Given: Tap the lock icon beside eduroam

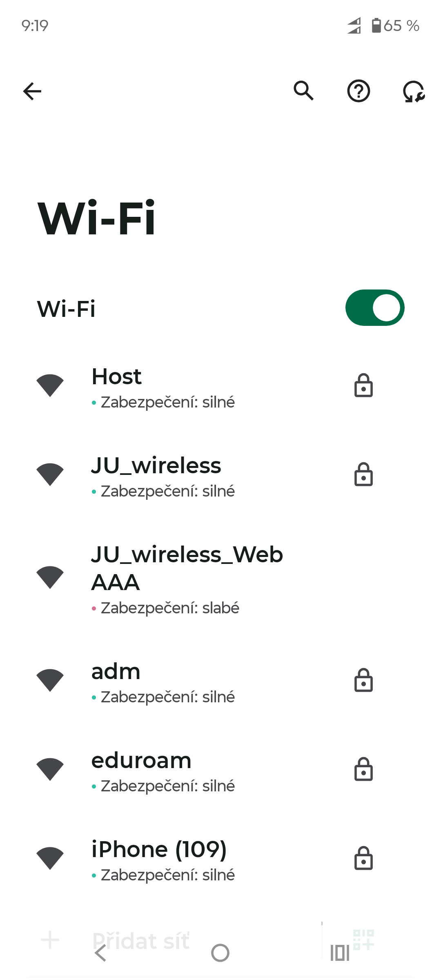Looking at the screenshot, I should pyautogui.click(x=363, y=769).
